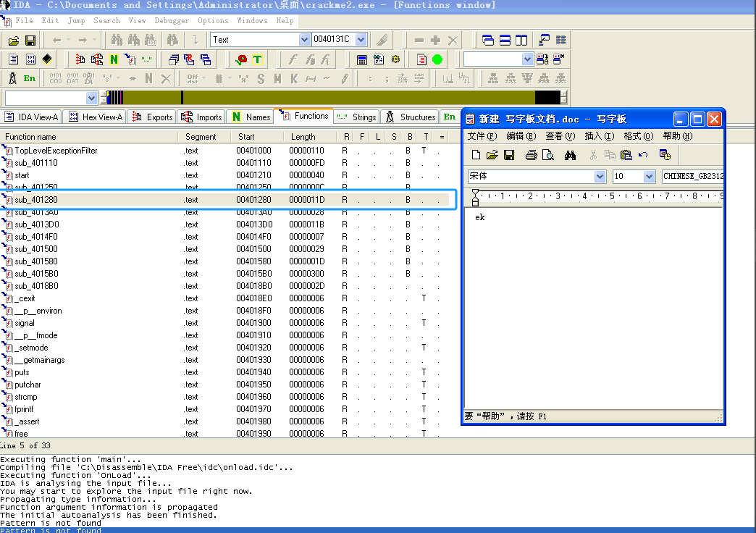This screenshot has height=533, width=756.
Task: Select the strcmp function row
Action: 224,397
